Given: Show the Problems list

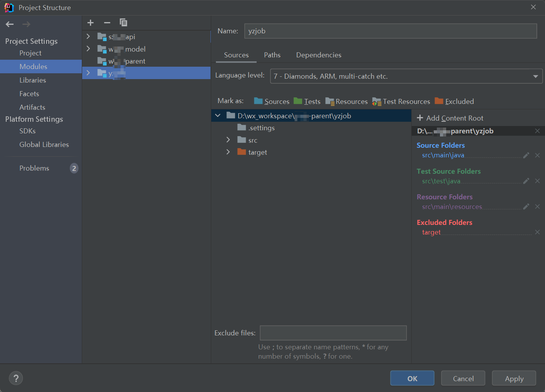Looking at the screenshot, I should coord(34,168).
